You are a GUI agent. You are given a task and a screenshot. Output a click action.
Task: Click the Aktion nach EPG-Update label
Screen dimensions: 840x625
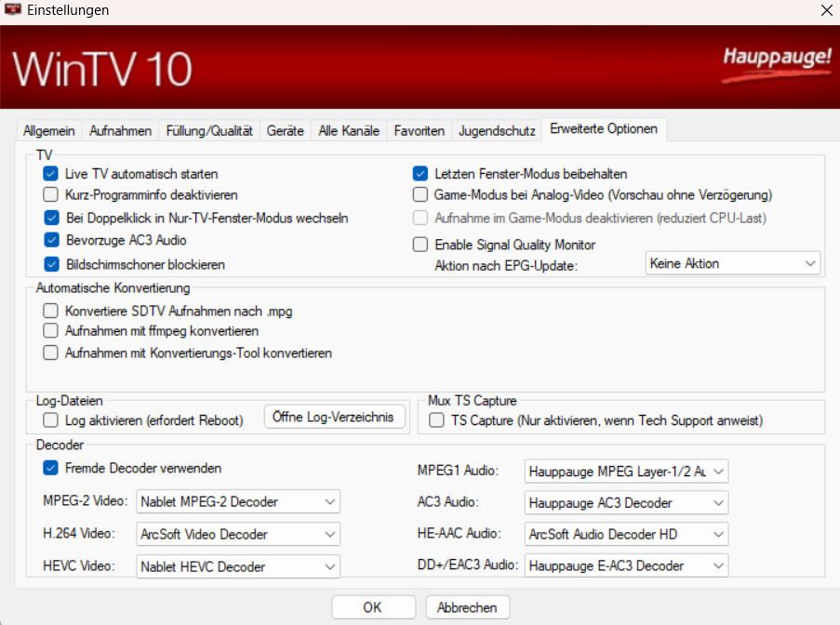506,266
